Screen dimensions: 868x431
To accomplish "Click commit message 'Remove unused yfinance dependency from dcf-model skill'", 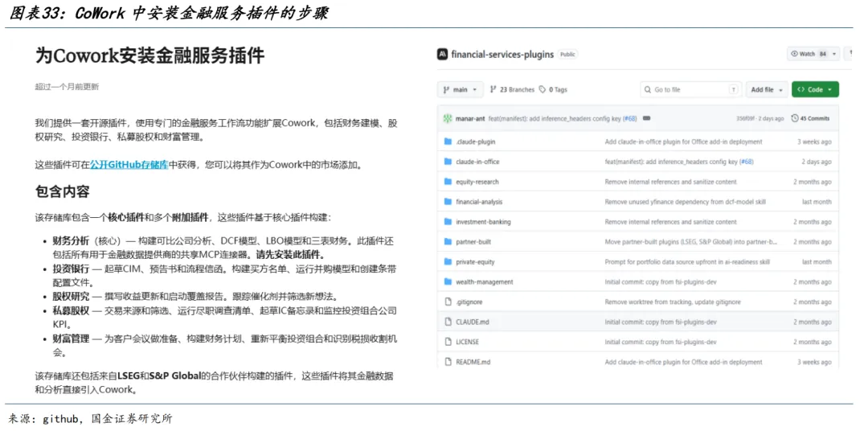I will pos(686,202).
